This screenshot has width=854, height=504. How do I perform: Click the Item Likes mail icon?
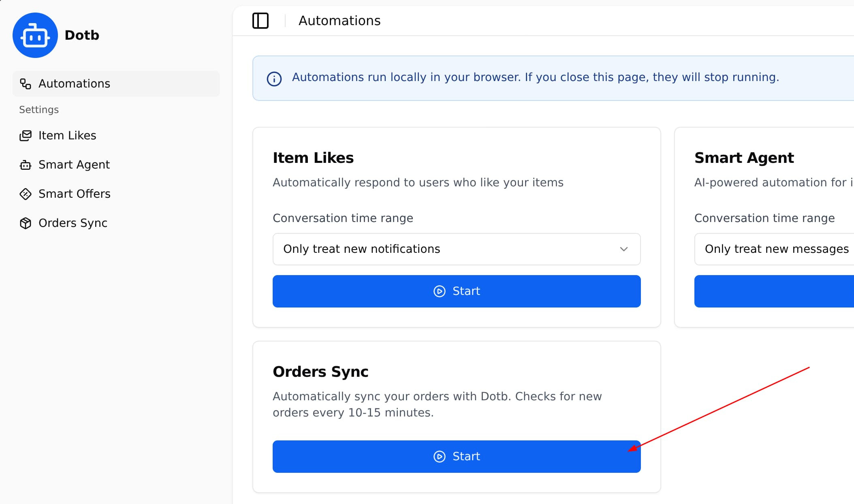coord(26,136)
